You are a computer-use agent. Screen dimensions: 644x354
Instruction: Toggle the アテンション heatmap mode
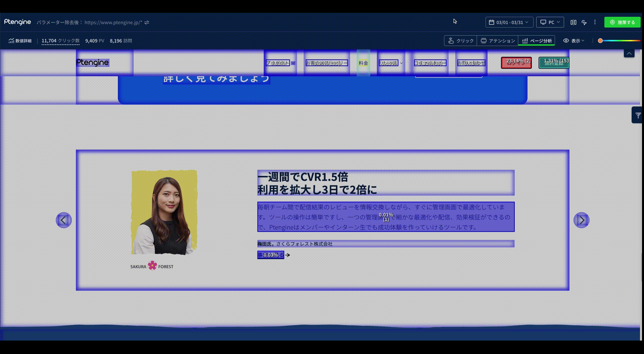tap(498, 41)
